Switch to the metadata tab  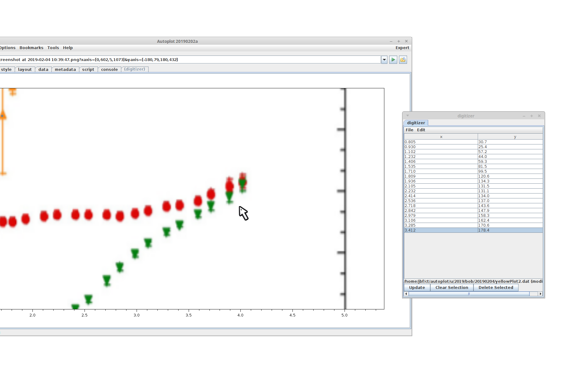click(65, 70)
